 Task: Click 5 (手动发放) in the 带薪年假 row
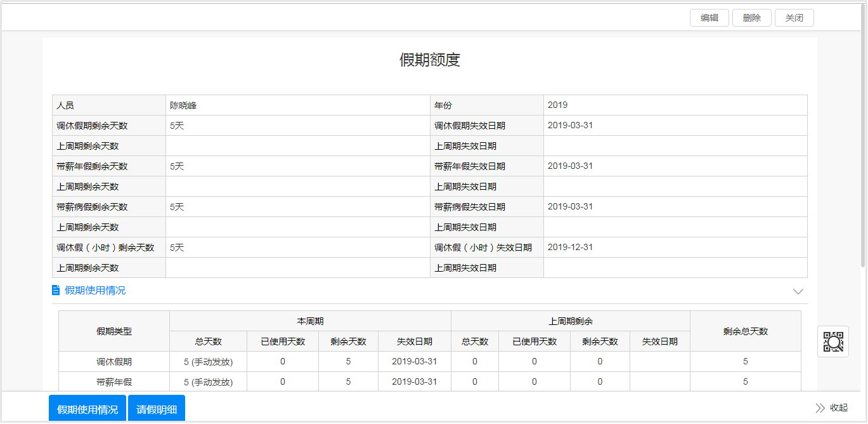click(x=208, y=382)
